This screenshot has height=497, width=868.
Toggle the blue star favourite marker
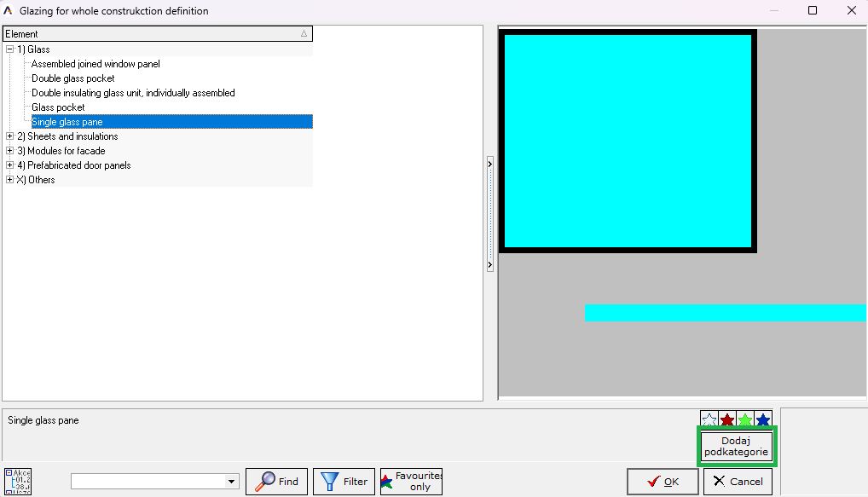coord(762,419)
